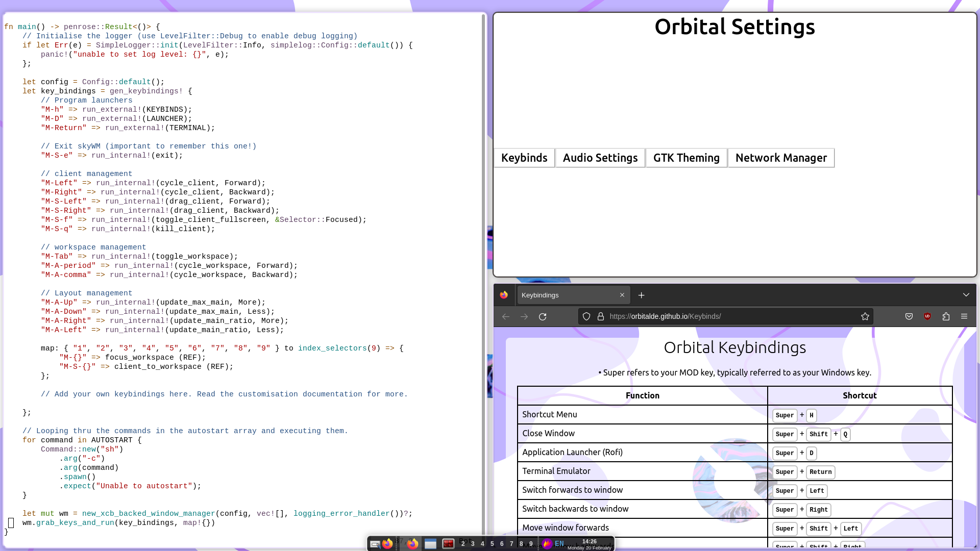The width and height of the screenshot is (980, 551).
Task: Click the Firefox reload page button
Action: [x=543, y=317]
